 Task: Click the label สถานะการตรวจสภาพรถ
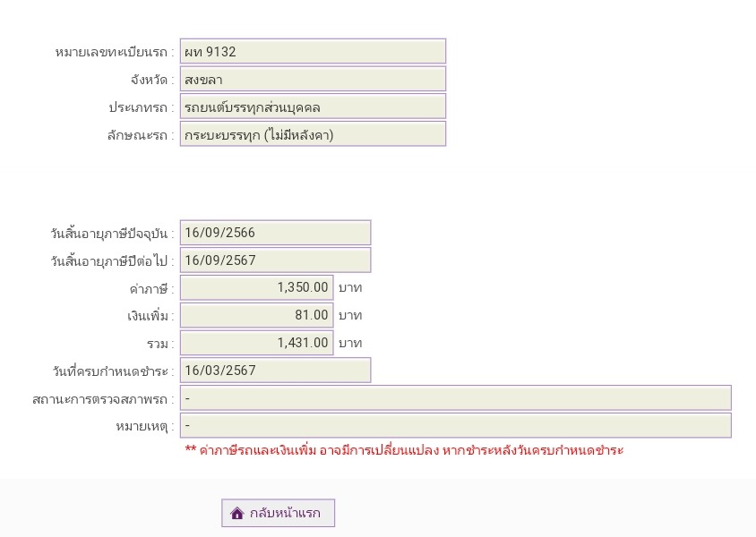103,399
